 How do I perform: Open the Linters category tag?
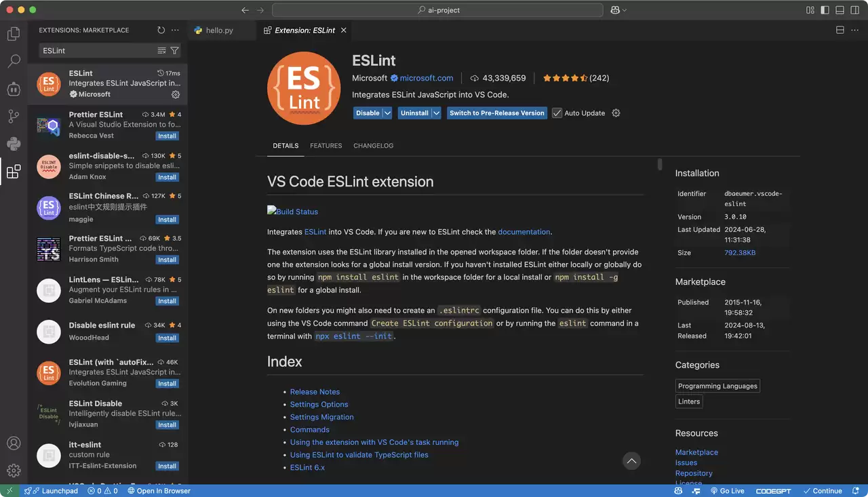point(689,401)
